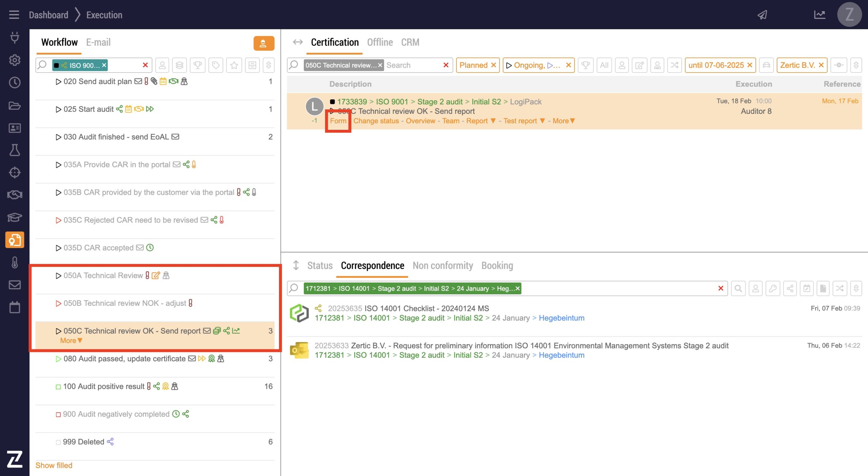Switch to the Non conformity tab
This screenshot has height=476, width=868.
pyautogui.click(x=442, y=266)
